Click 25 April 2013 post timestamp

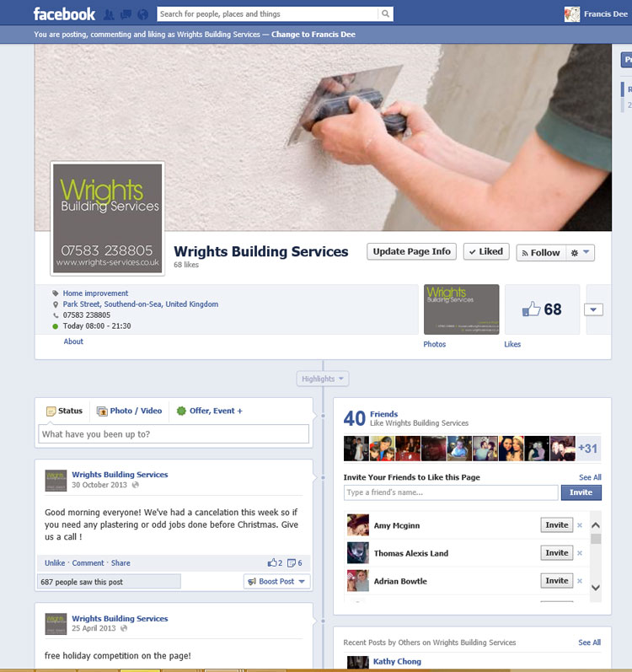[94, 628]
